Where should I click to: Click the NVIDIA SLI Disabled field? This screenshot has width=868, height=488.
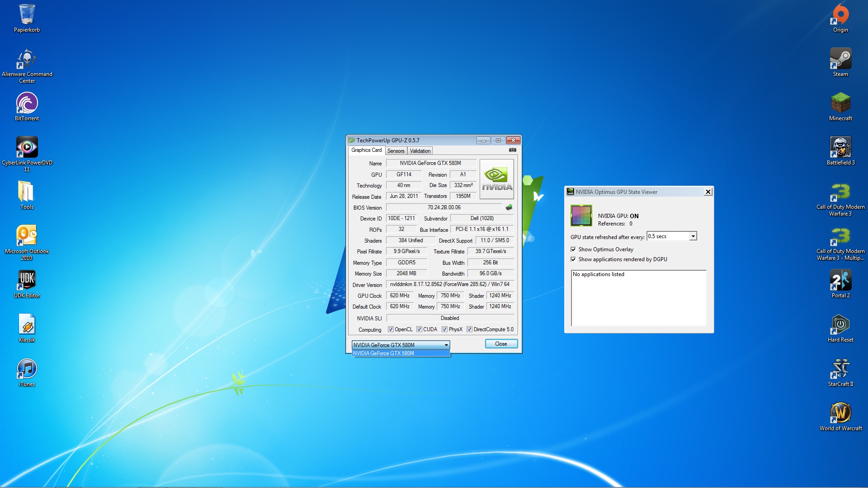[x=450, y=318]
